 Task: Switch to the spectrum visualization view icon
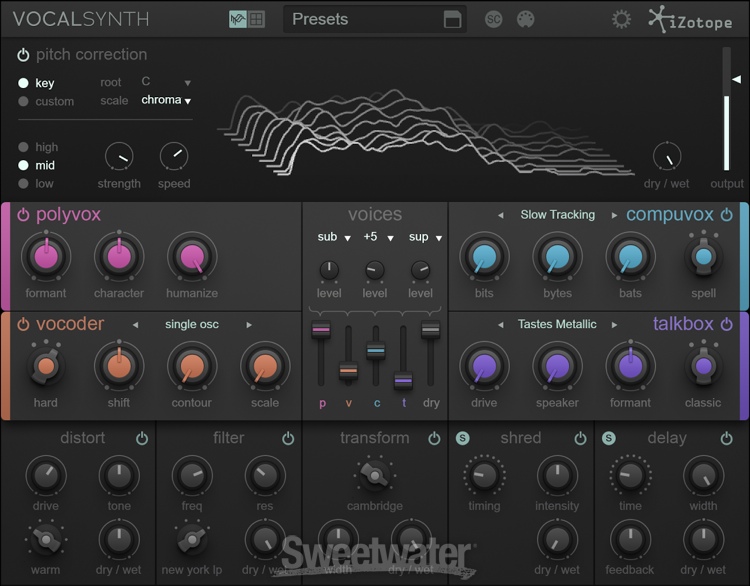pyautogui.click(x=237, y=19)
